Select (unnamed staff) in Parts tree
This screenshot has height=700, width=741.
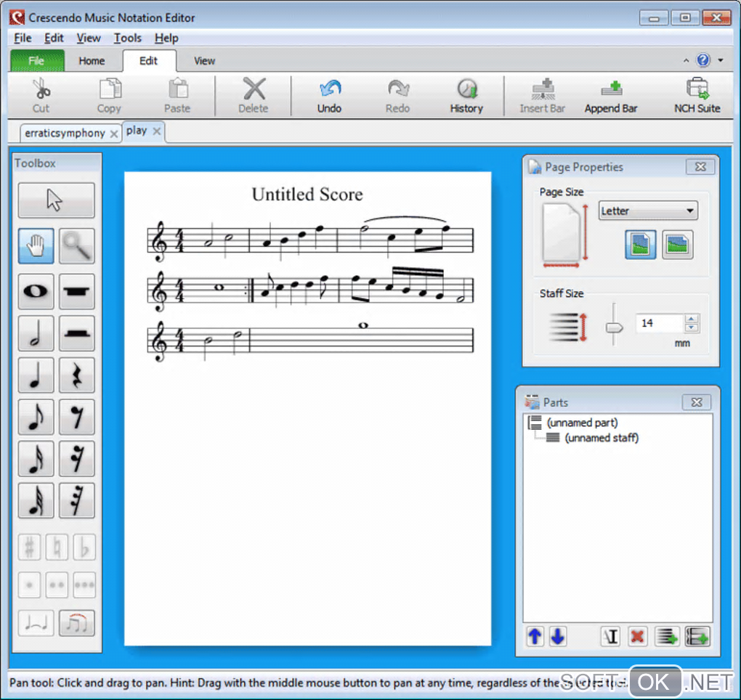(602, 438)
